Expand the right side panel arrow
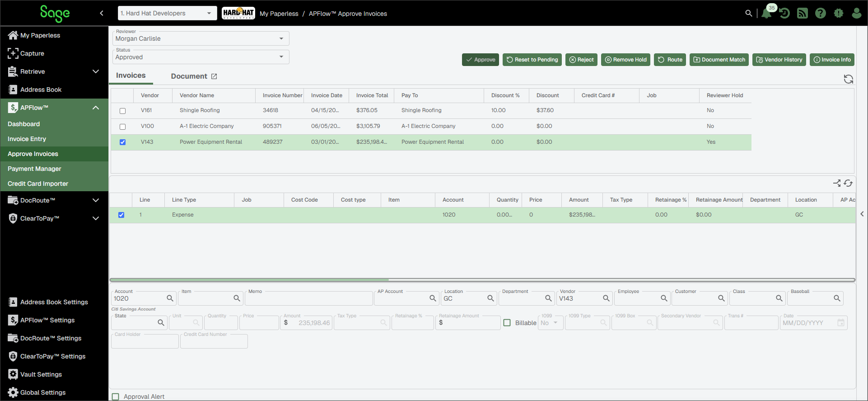This screenshot has width=868, height=401. pyautogui.click(x=862, y=214)
